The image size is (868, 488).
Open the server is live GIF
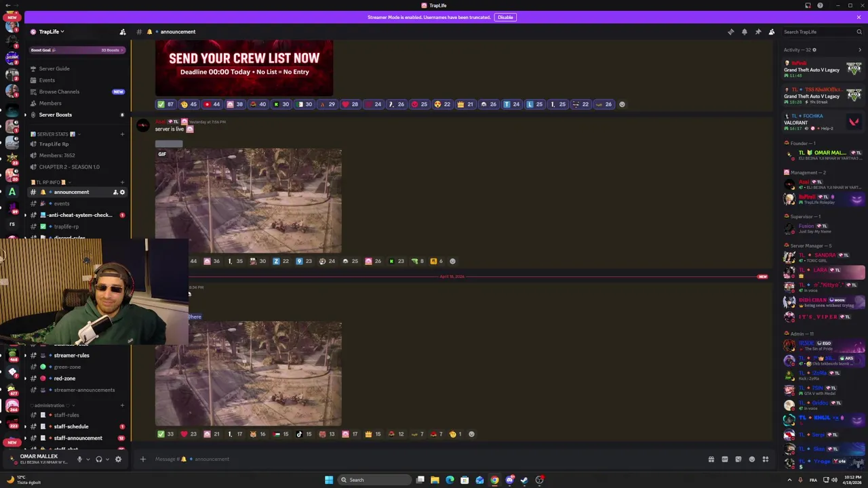(248, 201)
